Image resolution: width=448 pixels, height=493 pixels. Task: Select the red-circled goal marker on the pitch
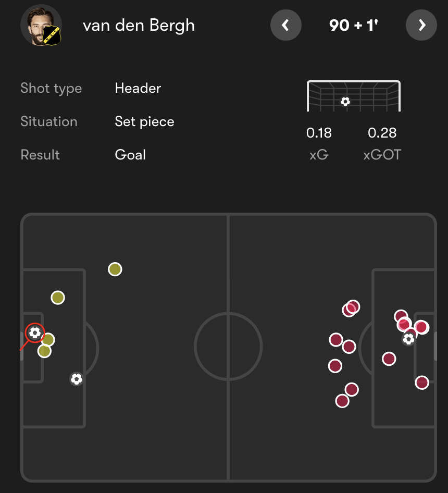pyautogui.click(x=35, y=332)
